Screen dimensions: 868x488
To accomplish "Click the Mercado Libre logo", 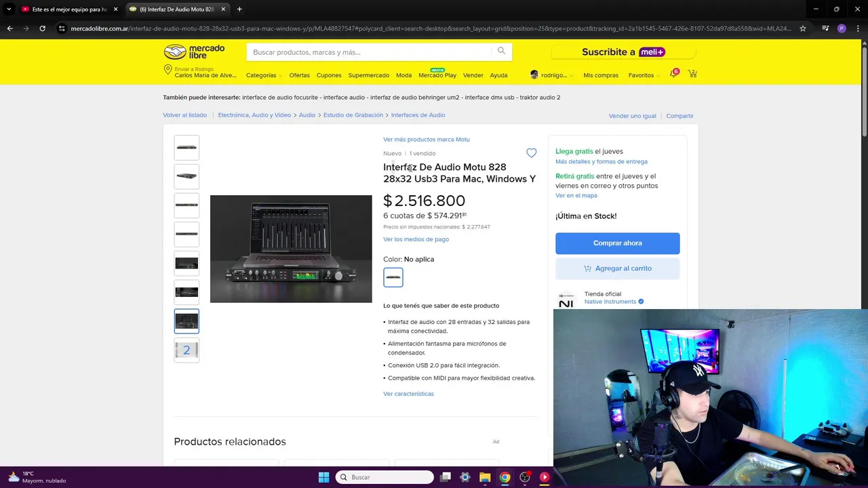I will pos(194,52).
